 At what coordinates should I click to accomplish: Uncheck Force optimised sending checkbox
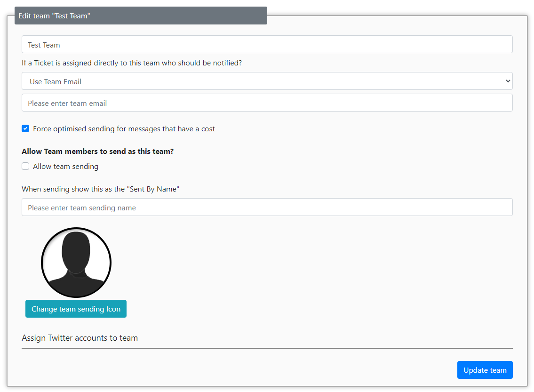[25, 128]
